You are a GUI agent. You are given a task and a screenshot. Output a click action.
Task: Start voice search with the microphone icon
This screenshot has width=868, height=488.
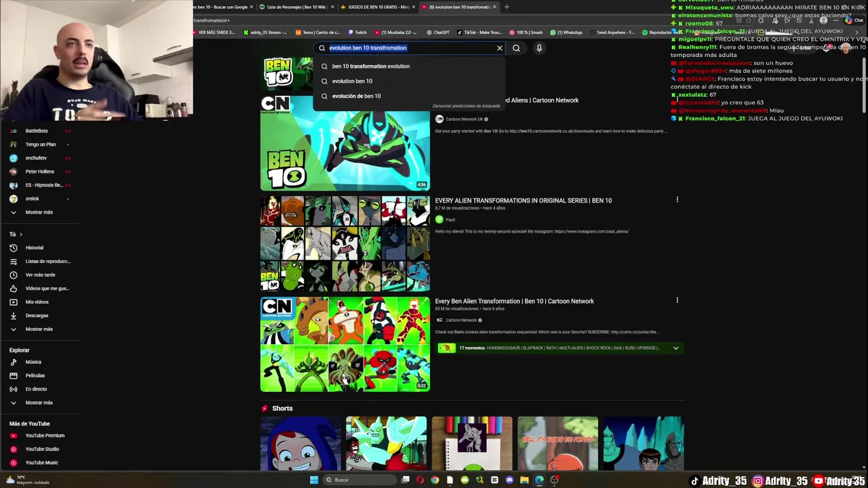pos(539,48)
